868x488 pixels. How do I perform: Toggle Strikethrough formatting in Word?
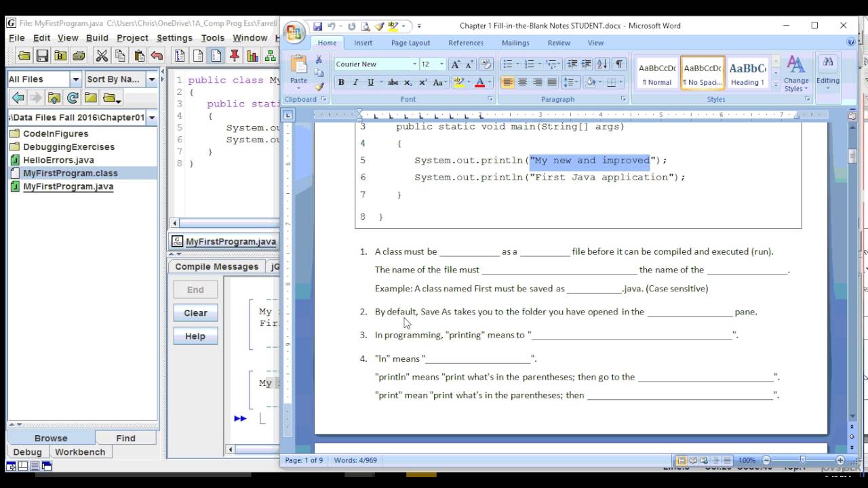[x=393, y=83]
